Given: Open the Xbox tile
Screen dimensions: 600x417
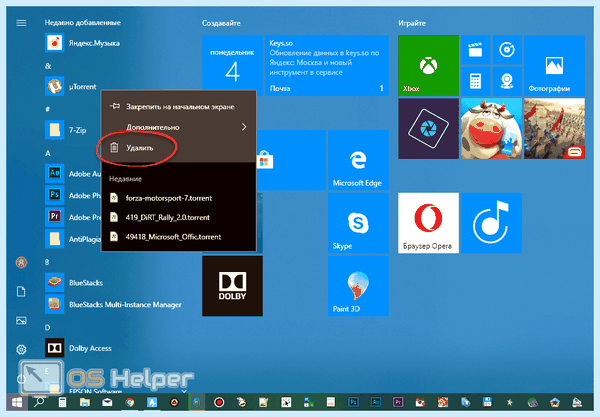Looking at the screenshot, I should point(428,65).
